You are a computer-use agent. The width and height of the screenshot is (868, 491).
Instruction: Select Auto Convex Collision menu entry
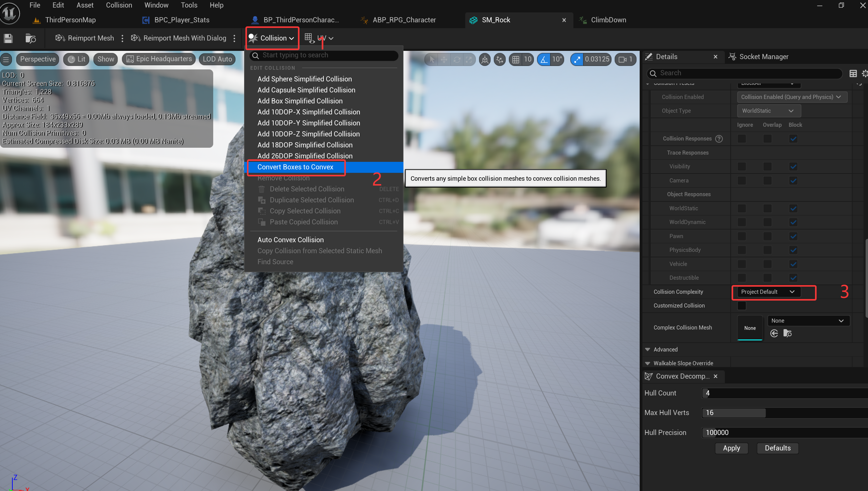[290, 240]
